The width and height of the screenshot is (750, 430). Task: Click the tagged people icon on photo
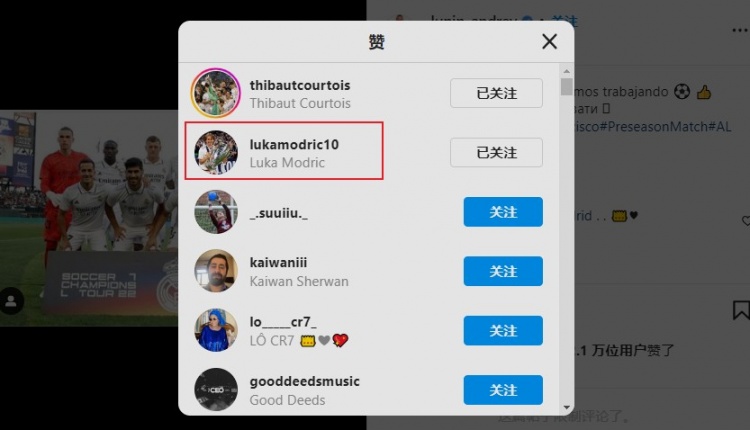pyautogui.click(x=11, y=301)
